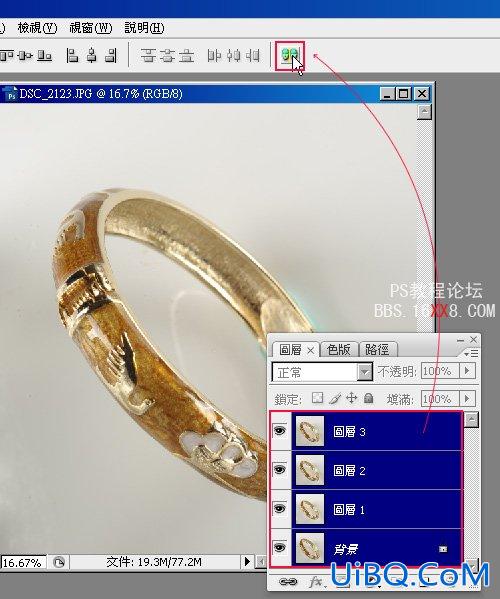Click zoom percentage field 16.67%
This screenshot has height=599, width=500.
click(x=24, y=563)
